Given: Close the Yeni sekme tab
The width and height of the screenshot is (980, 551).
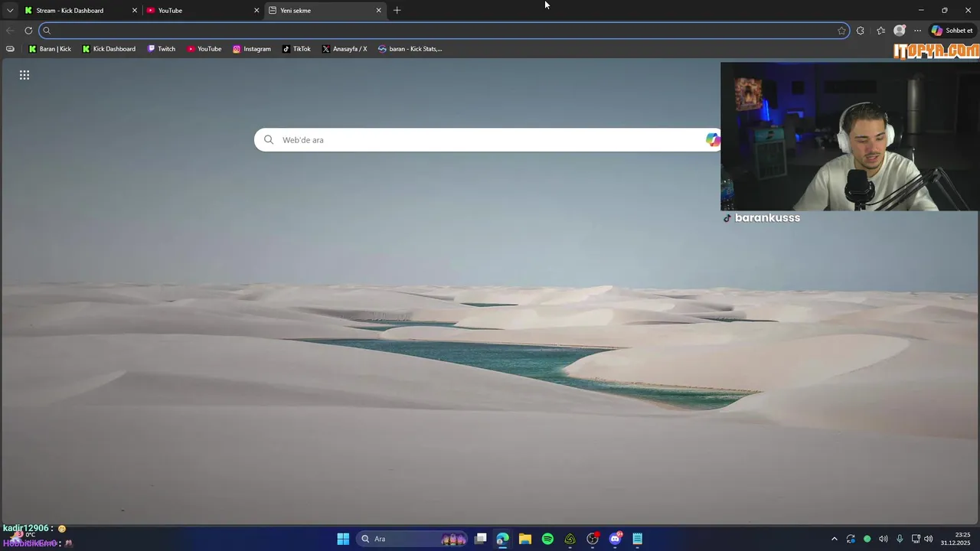Looking at the screenshot, I should [378, 11].
